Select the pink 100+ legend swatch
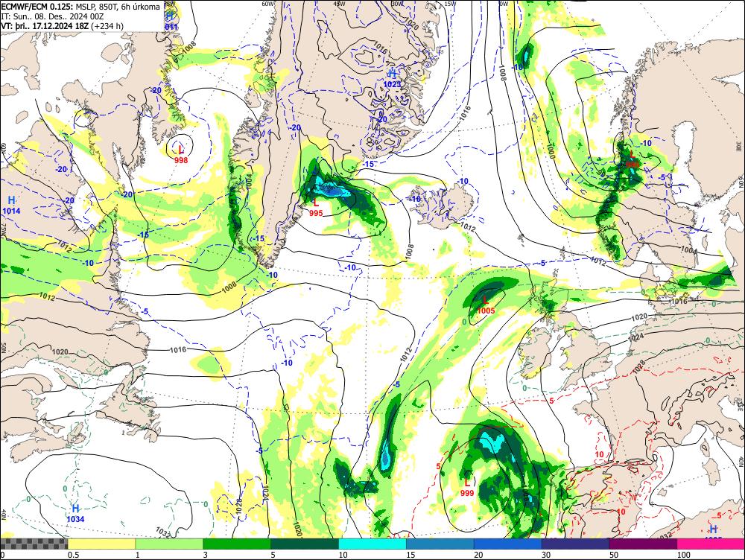The width and height of the screenshot is (745, 560). 711,544
